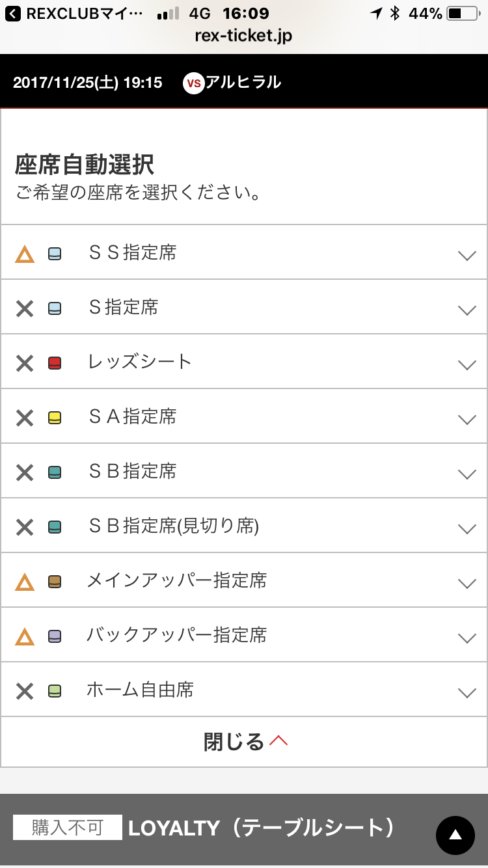Tap the triangle icon for メインアッパー指定席
Image resolution: width=488 pixels, height=868 pixels.
point(25,582)
